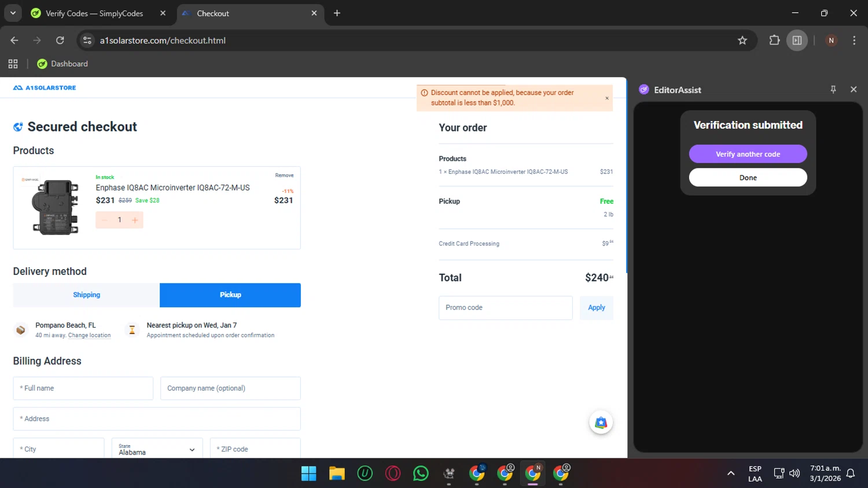This screenshot has width=868, height=488.
Task: Click the A1SolarStore logo
Action: [x=45, y=88]
